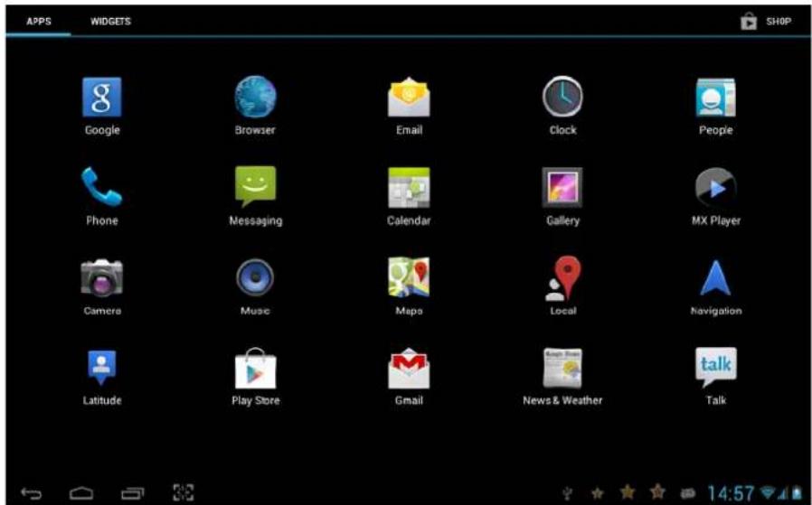Open the Clock app
This screenshot has height=505, width=812.
tap(562, 98)
